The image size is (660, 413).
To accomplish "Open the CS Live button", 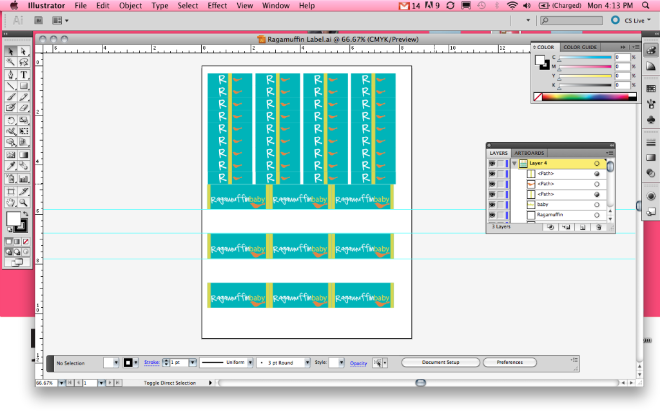I will (x=630, y=20).
